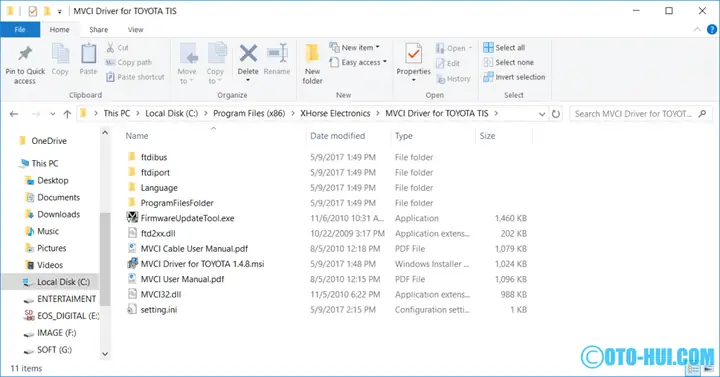The image size is (720, 377).
Task: Select SOFT (G:) drive
Action: [x=54, y=349]
